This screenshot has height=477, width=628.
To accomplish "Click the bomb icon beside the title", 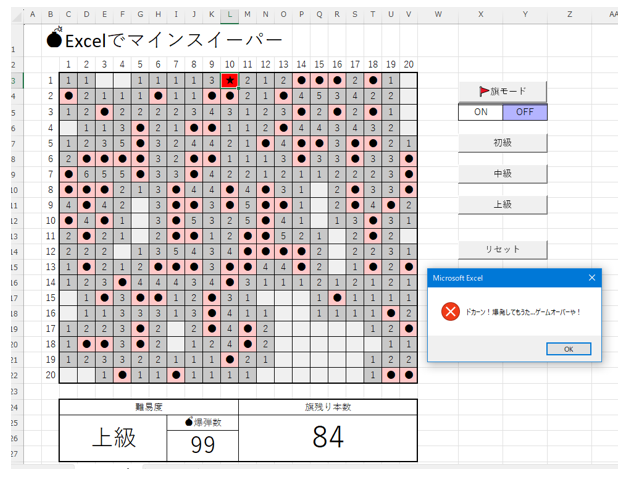I will pos(54,38).
